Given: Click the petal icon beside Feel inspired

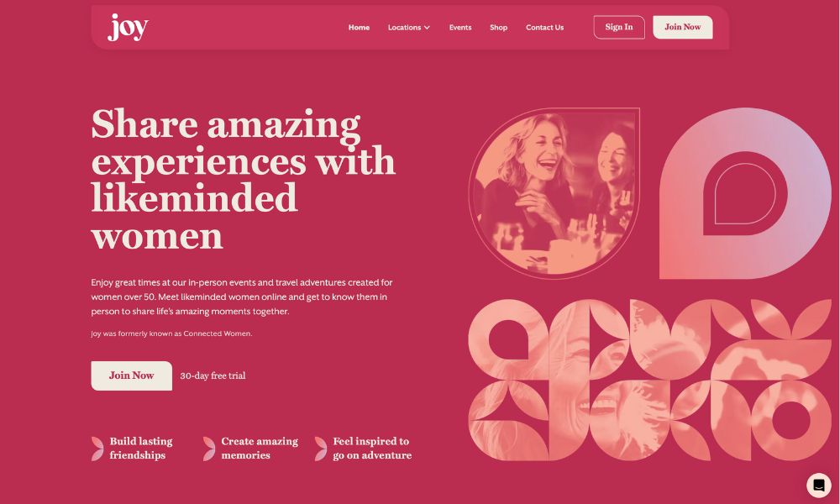Looking at the screenshot, I should (321, 449).
